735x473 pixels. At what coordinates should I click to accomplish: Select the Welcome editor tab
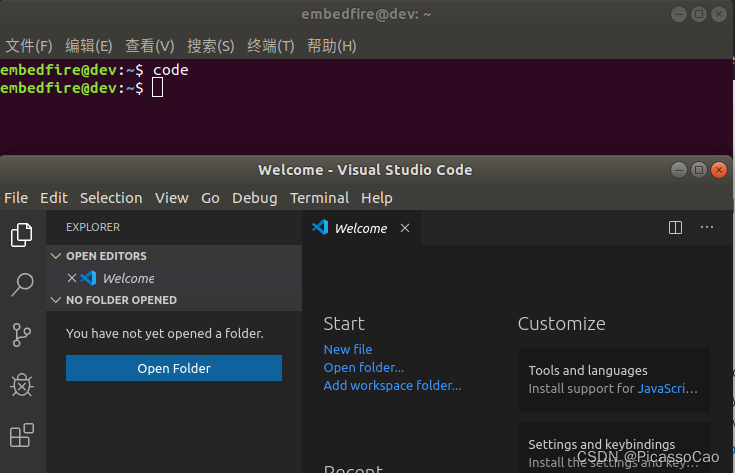361,228
